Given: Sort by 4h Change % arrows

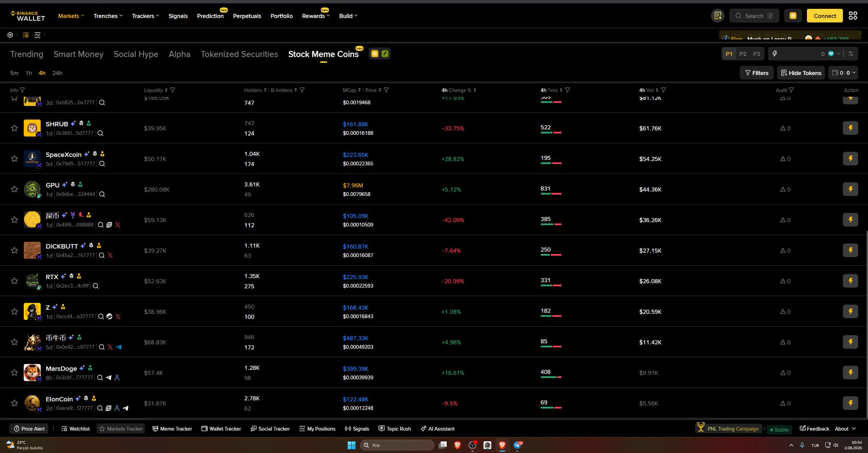Looking at the screenshot, I should coord(475,90).
